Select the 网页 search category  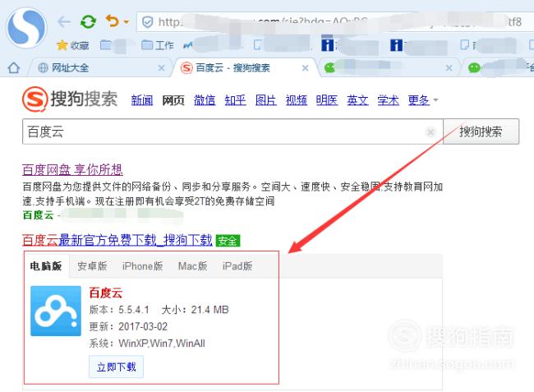coord(173,100)
